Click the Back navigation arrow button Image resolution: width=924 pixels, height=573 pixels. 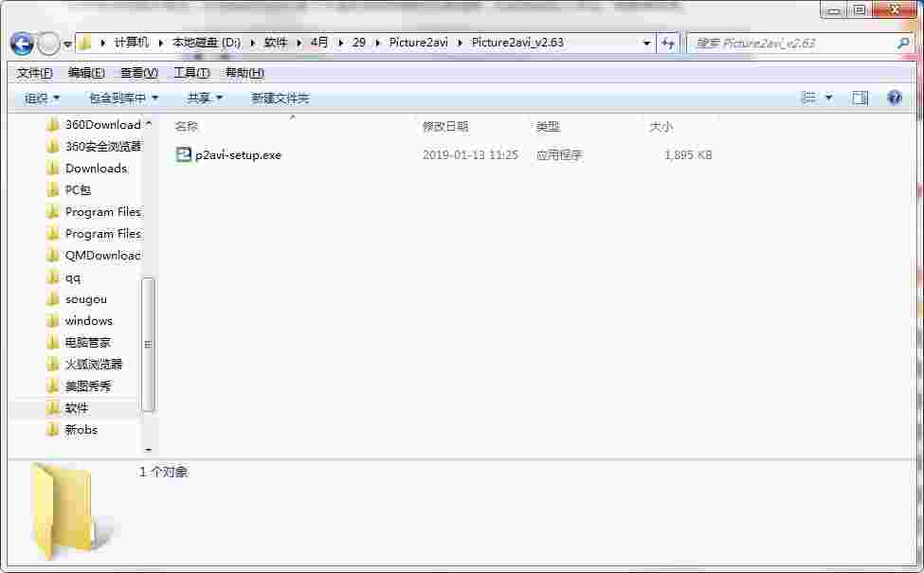pyautogui.click(x=22, y=44)
